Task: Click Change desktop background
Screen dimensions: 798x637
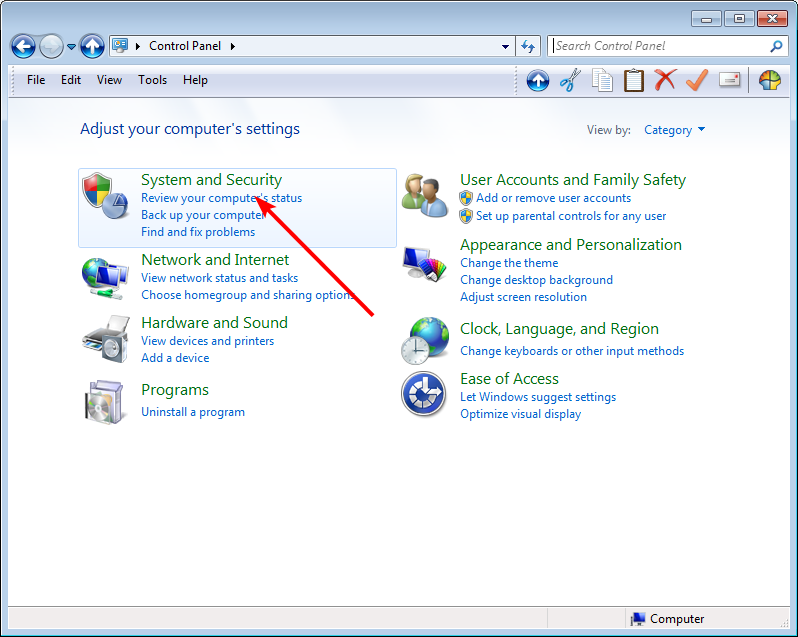Action: pos(536,280)
